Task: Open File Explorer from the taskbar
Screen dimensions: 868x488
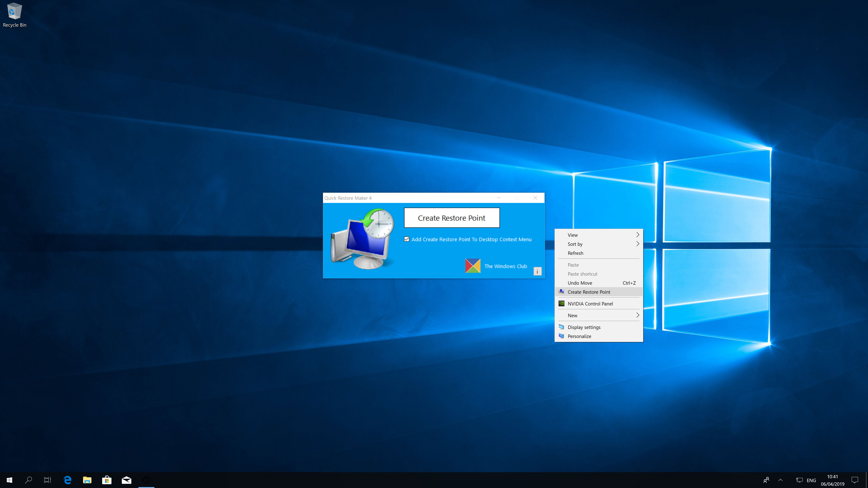Action: point(87,480)
